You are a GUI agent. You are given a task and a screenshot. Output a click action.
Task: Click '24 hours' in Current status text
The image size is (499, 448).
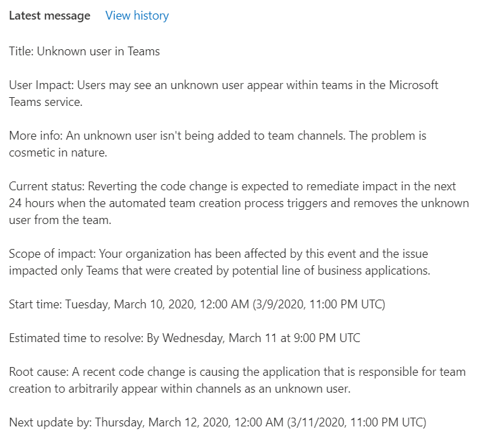click(31, 203)
